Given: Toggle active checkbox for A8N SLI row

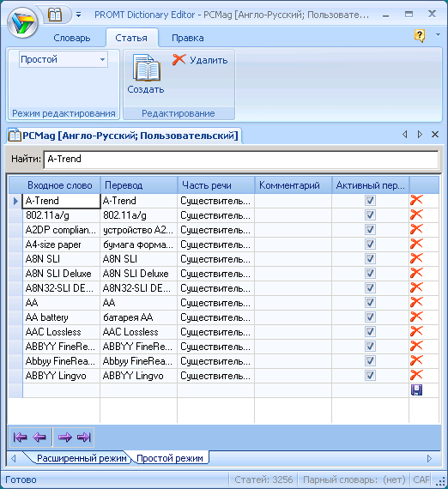Looking at the screenshot, I should 370,259.
